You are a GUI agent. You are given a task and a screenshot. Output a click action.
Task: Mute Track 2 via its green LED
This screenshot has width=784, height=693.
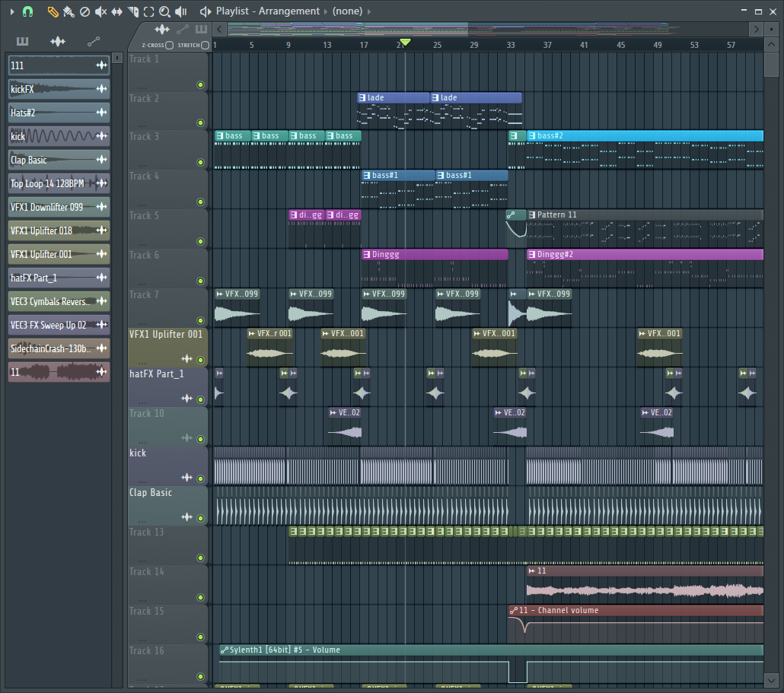[x=200, y=123]
